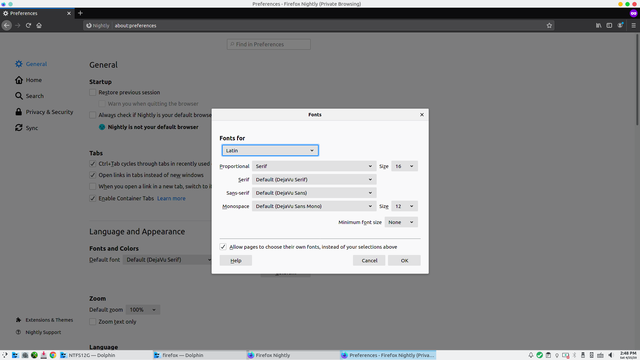Click the Help button in Fonts dialog
This screenshot has height=360, width=640.
pyautogui.click(x=236, y=260)
